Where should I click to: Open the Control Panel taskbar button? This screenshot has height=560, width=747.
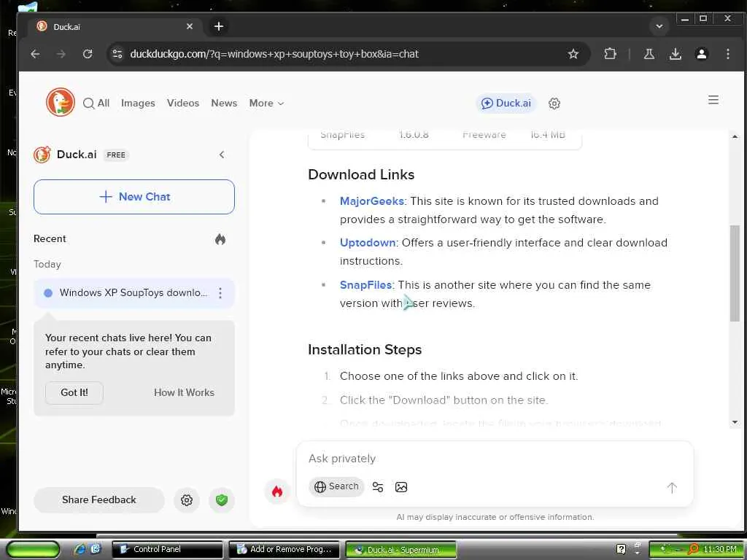[x=167, y=550]
